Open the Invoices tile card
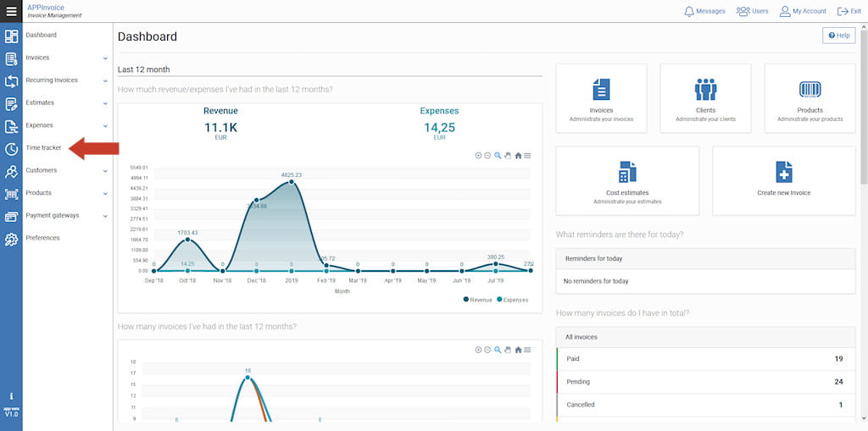Viewport: 868px width, 431px height. [601, 98]
